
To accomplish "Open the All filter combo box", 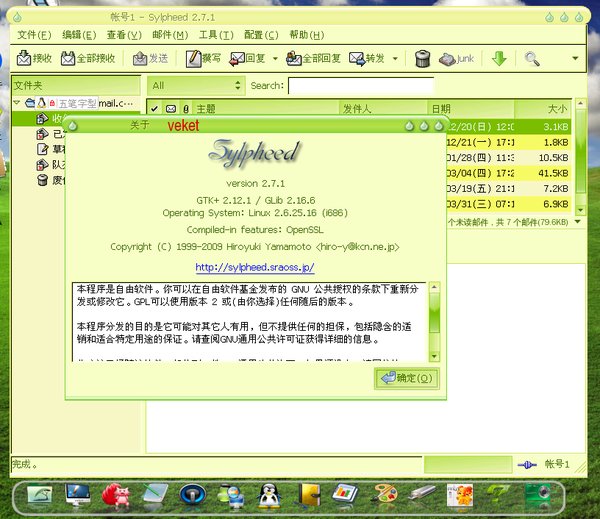I will pyautogui.click(x=196, y=85).
